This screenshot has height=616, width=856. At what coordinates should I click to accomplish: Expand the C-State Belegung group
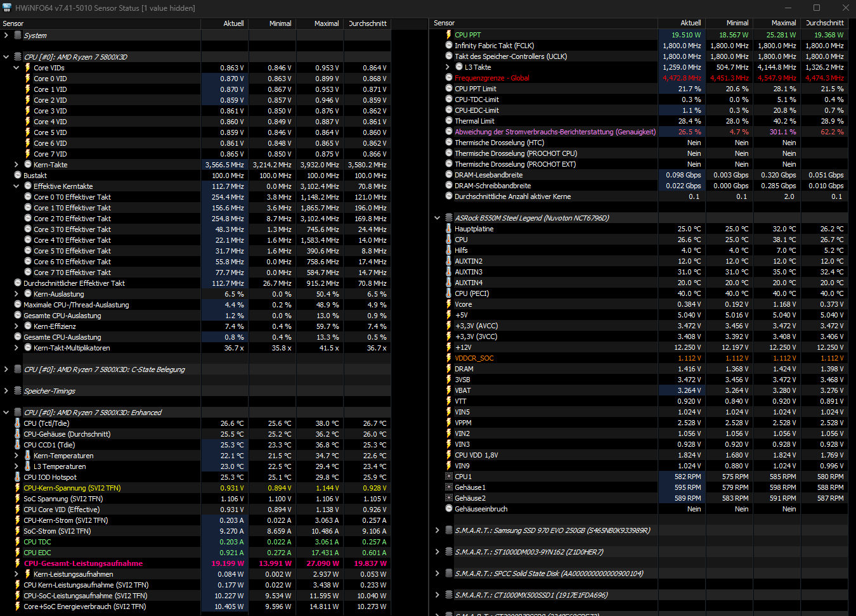[x=6, y=369]
